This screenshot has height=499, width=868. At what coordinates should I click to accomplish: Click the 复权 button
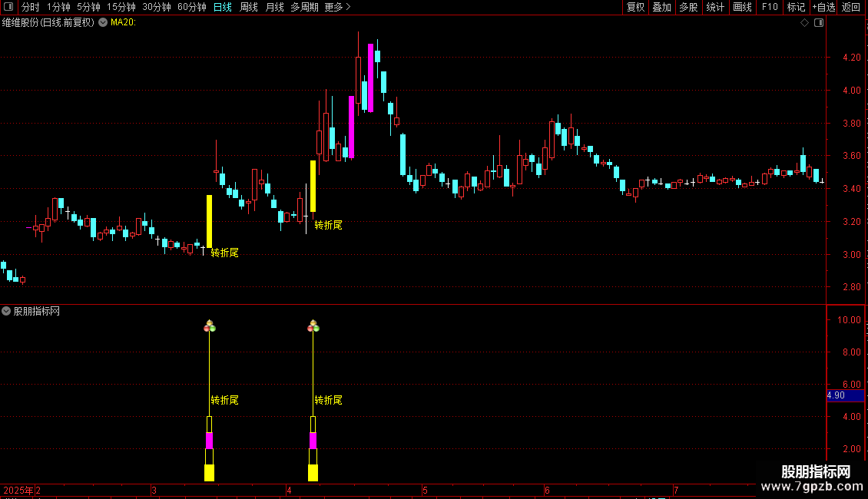point(635,7)
